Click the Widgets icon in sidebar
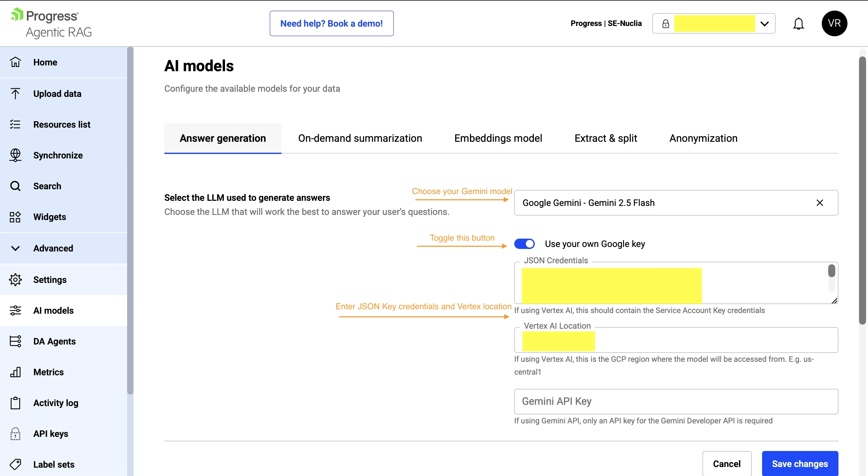 point(15,217)
